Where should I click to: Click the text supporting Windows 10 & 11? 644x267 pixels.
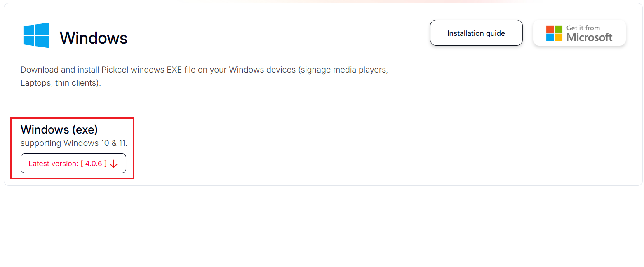pos(74,143)
